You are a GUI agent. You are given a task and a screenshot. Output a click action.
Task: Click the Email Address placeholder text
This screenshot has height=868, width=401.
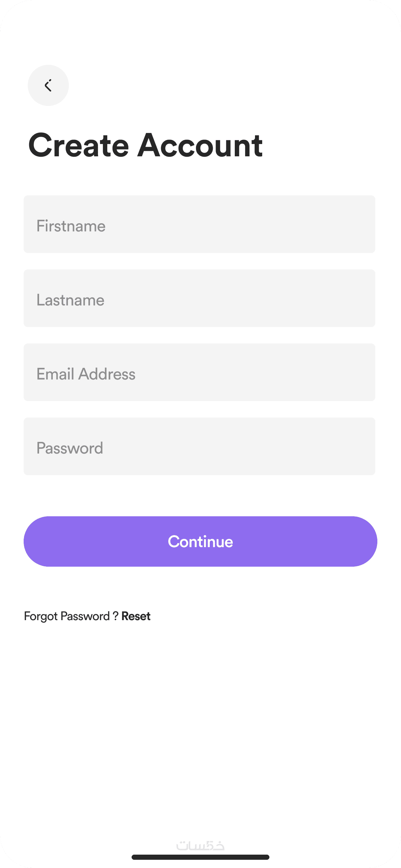click(x=86, y=374)
